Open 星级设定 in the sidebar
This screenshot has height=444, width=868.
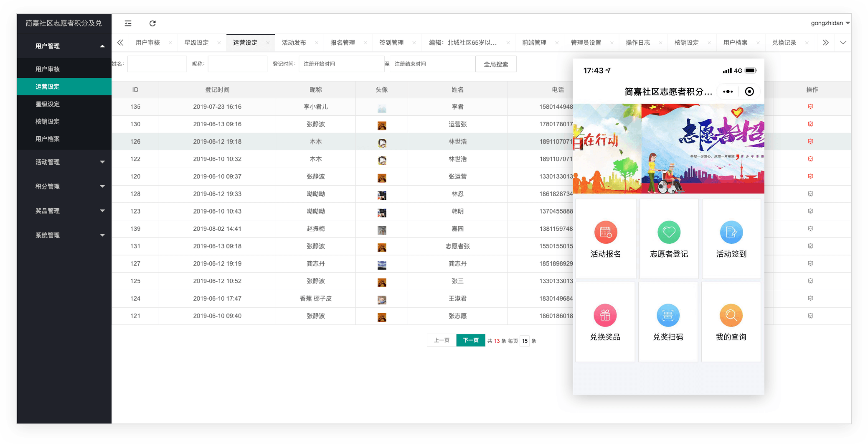[48, 104]
